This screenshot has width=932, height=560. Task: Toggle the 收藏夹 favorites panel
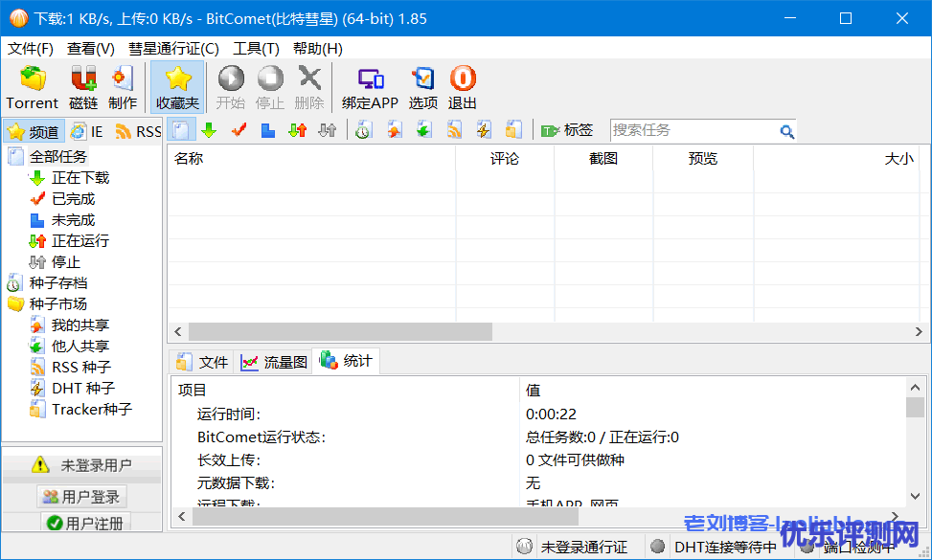177,87
